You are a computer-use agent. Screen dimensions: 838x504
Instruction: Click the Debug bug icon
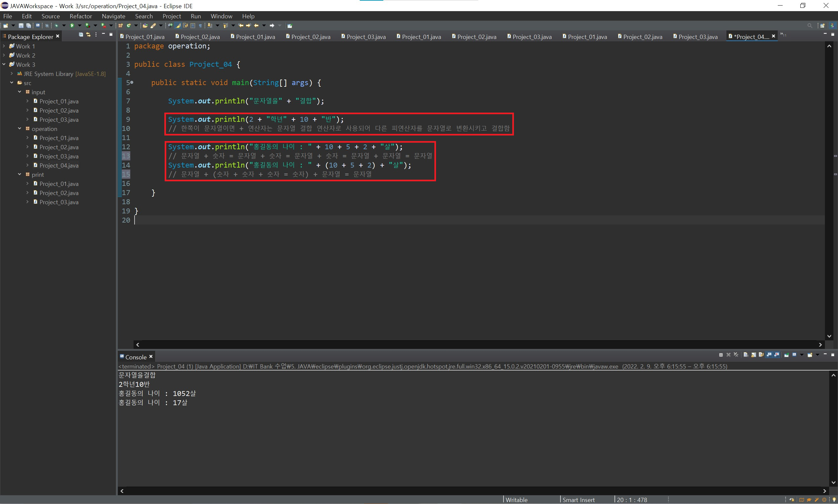56,26
